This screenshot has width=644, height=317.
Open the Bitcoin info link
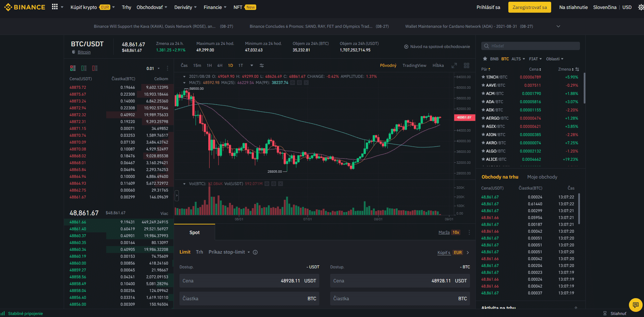click(x=84, y=52)
